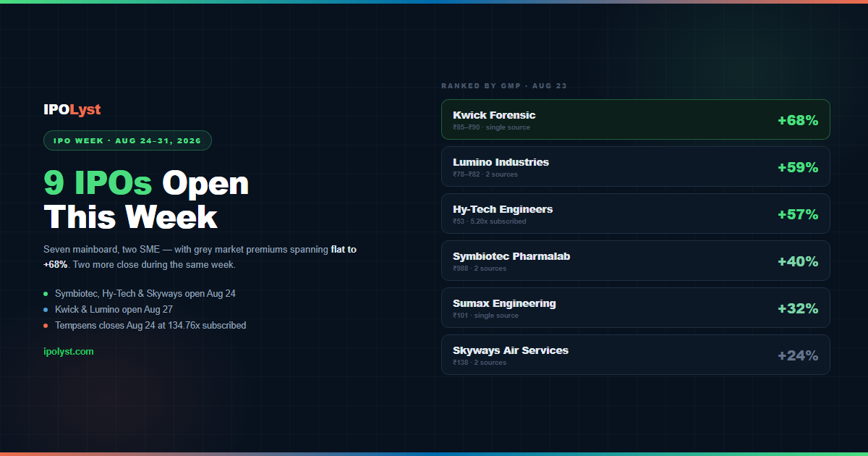868x456 pixels.
Task: Click the +24% GMP value
Action: coord(798,355)
